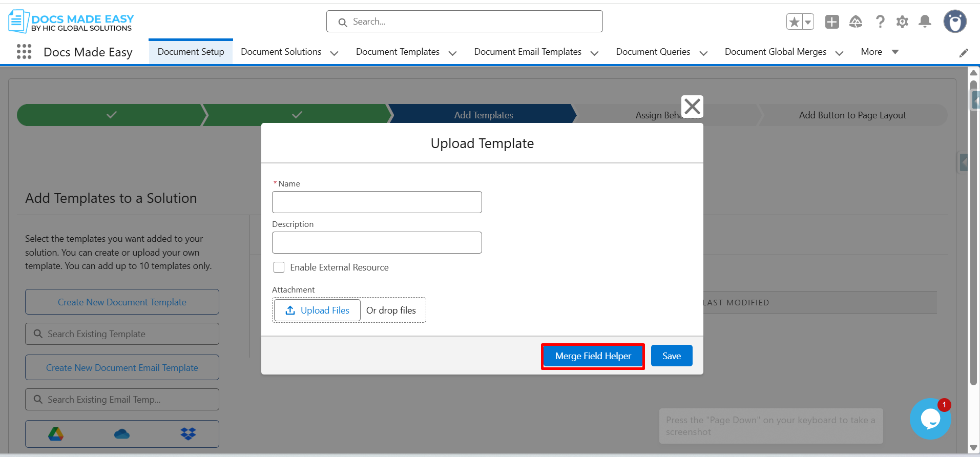Open the Notifications bell
The width and height of the screenshot is (980, 457).
pyautogui.click(x=925, y=22)
